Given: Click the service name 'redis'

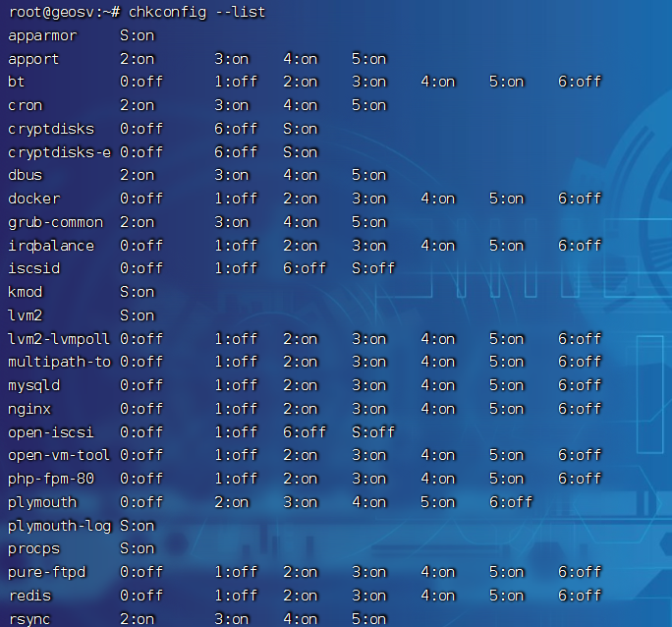Looking at the screenshot, I should (30, 596).
